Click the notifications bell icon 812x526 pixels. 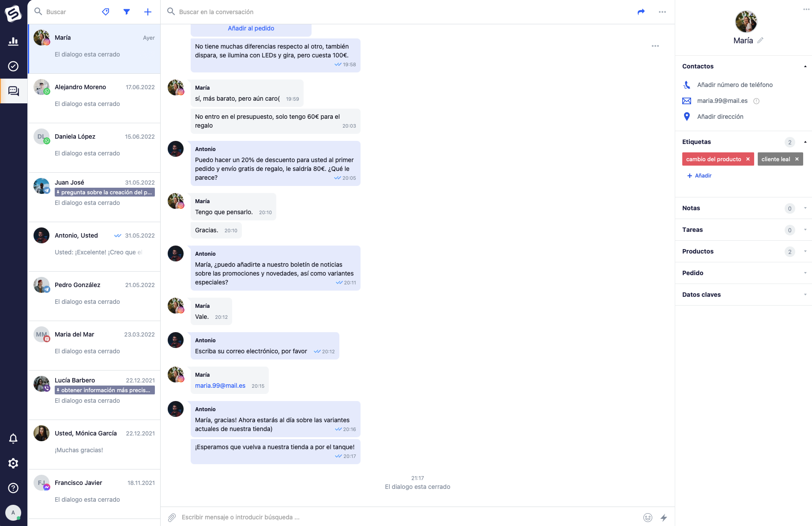point(13,439)
